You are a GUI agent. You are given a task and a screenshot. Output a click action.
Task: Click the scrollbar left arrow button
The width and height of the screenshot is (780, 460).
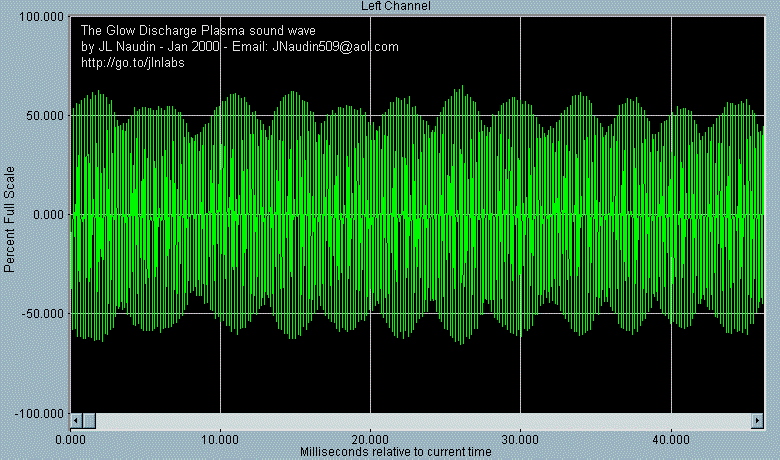click(75, 420)
